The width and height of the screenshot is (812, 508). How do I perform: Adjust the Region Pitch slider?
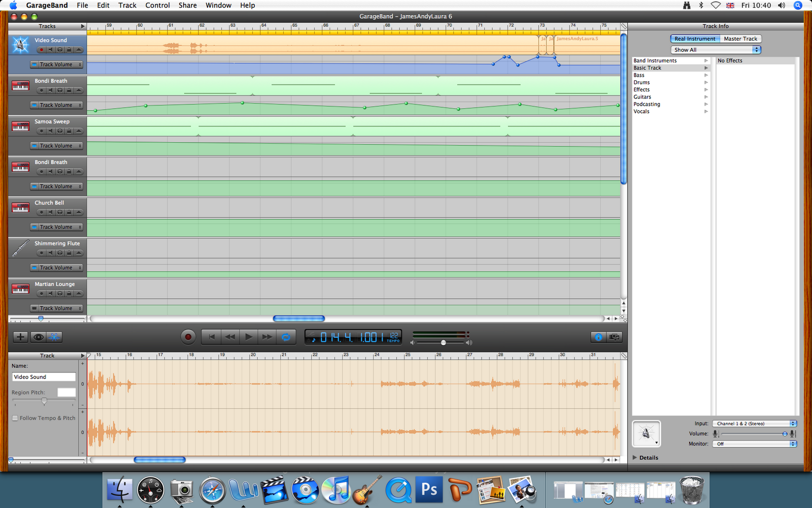44,401
